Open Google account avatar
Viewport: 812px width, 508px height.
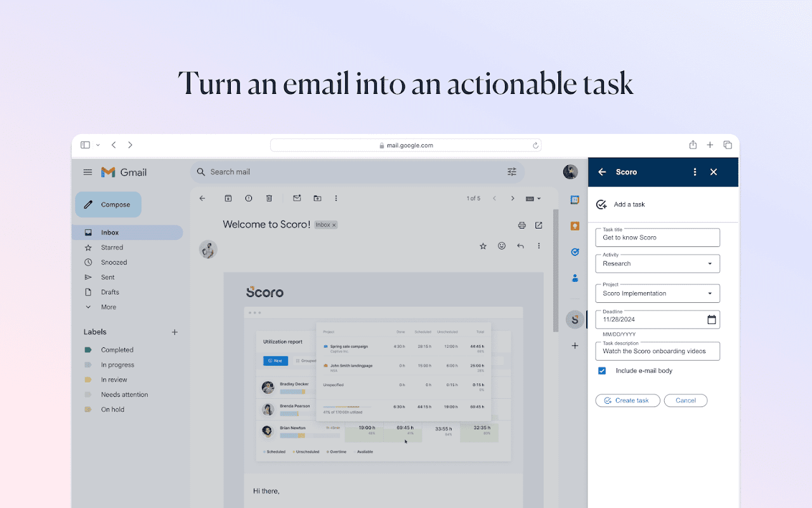pyautogui.click(x=570, y=171)
